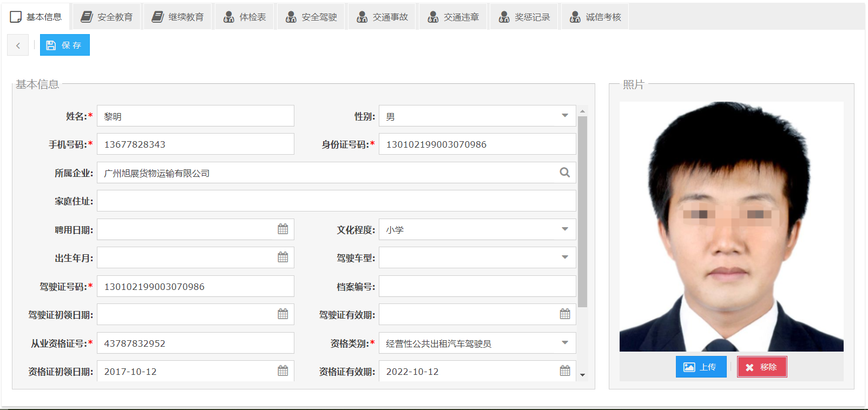Click the 姓名 input field
Screen dimensions: 868x410
click(x=195, y=116)
